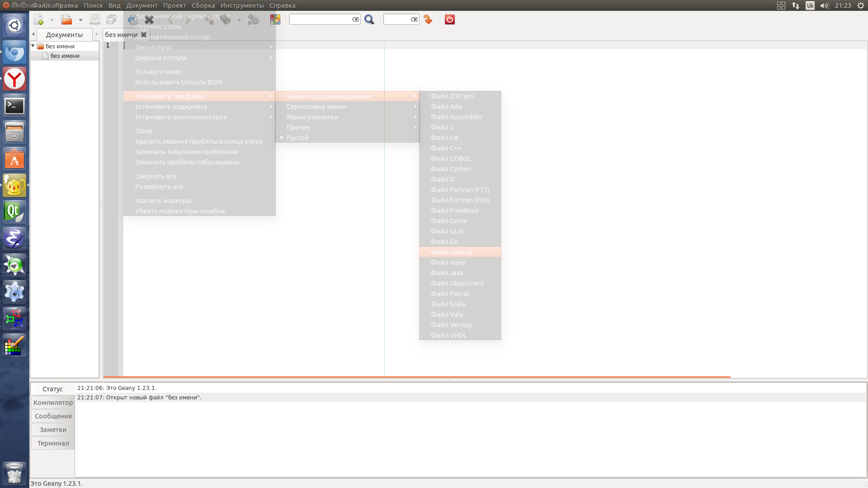The width and height of the screenshot is (868, 488).
Task: Open Yandex browser from the dock
Action: [x=14, y=80]
